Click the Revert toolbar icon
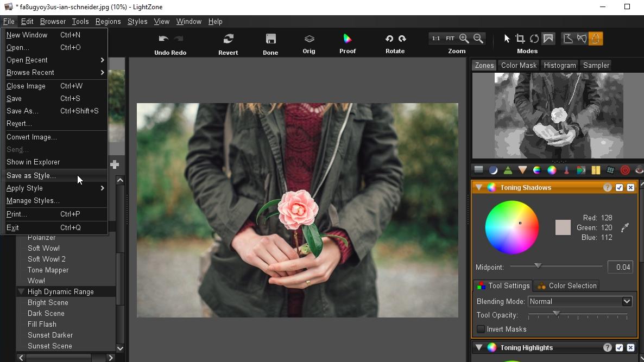This screenshot has height=362, width=644. point(229,39)
